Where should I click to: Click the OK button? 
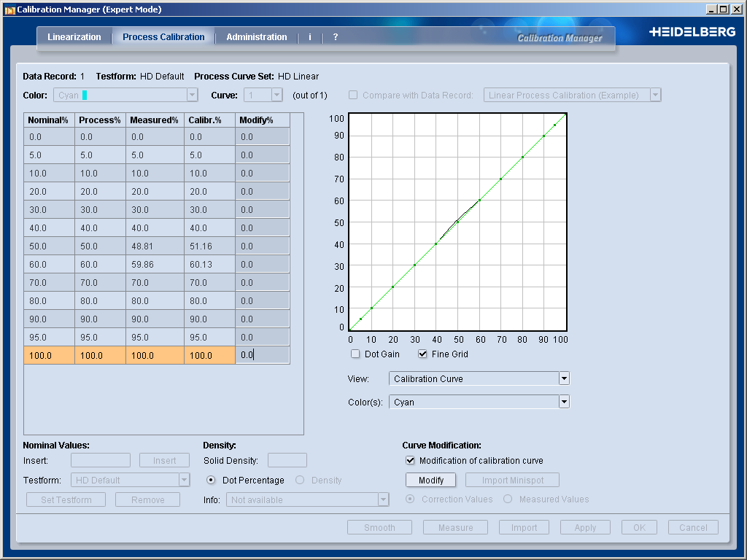point(639,528)
